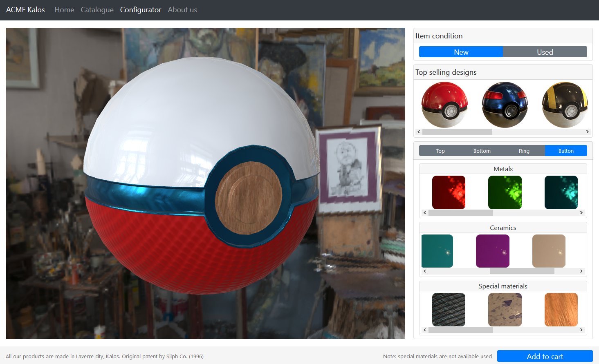The height and width of the screenshot is (364, 599).
Task: Choose the blue ball with red stripes design
Action: point(505,105)
